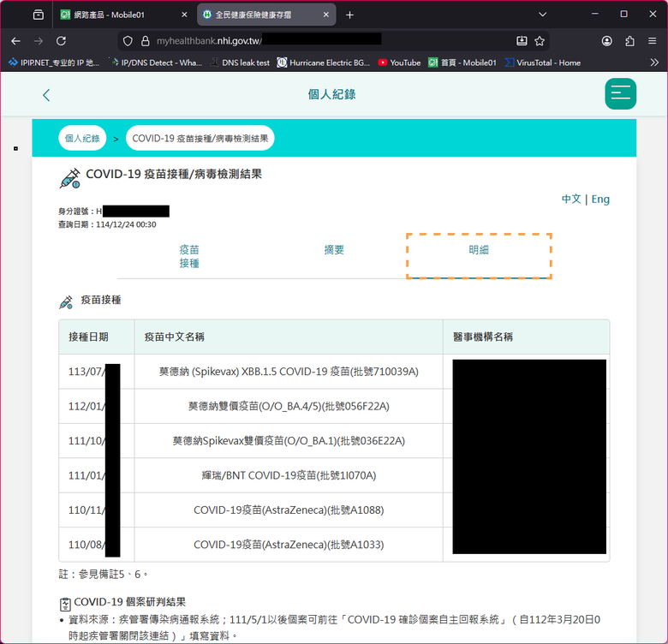This screenshot has height=644, width=668.
Task: Reload the page with the refresh icon
Action: pos(61,41)
